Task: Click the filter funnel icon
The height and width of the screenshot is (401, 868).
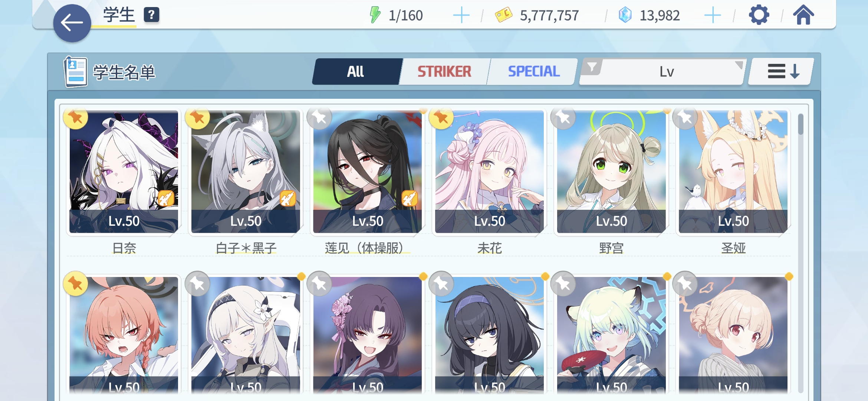Action: point(592,68)
